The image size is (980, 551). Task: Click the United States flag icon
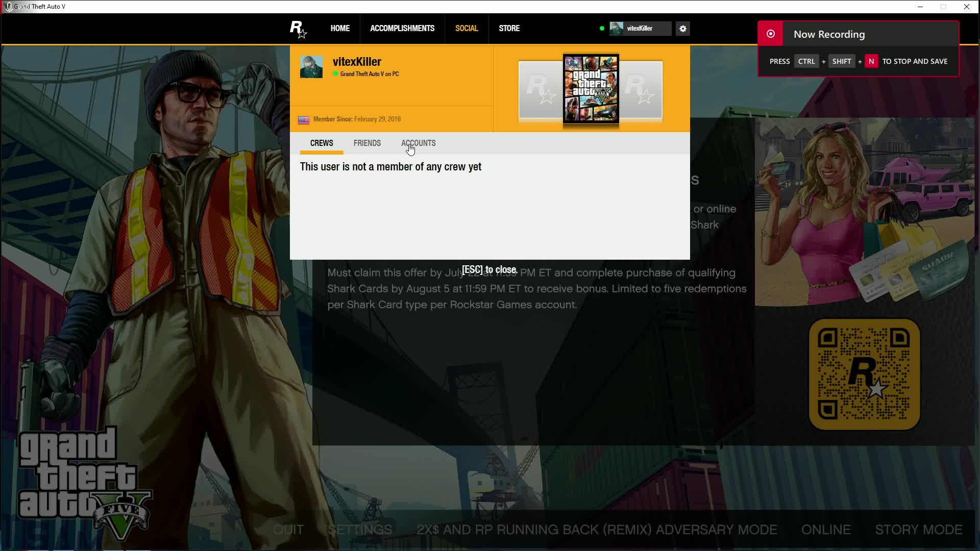[x=304, y=120]
